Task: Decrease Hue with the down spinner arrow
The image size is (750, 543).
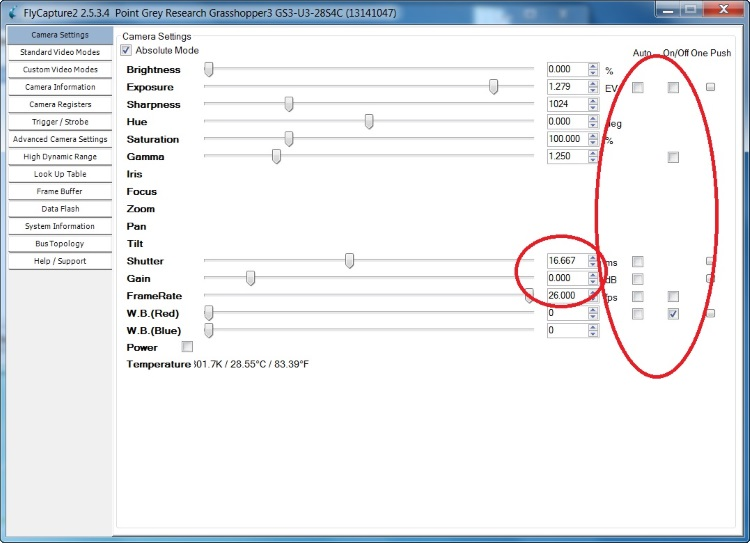Action: pos(593,125)
